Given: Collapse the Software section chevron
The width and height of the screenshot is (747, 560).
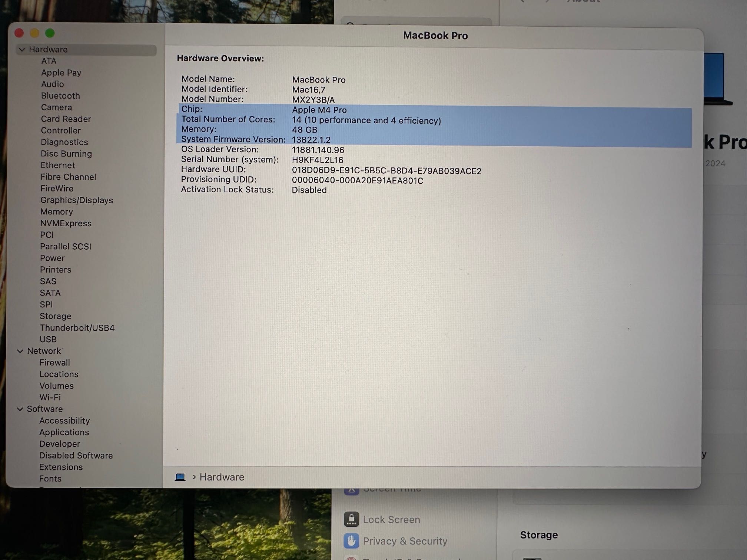Looking at the screenshot, I should point(20,409).
